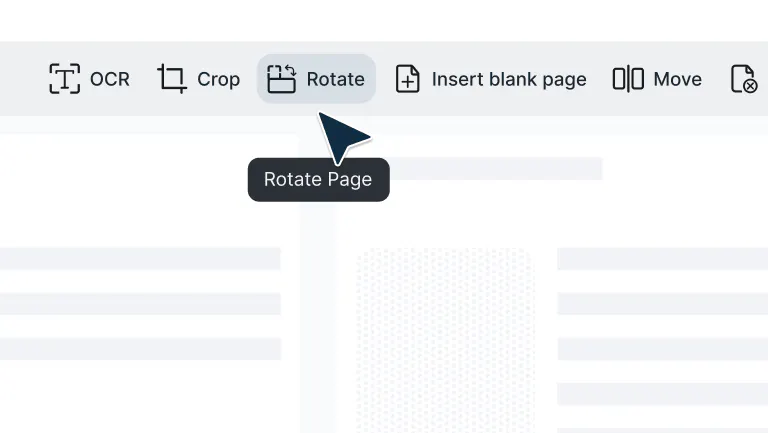
Task: Choose the Crop label in toolbar
Action: 218,79
